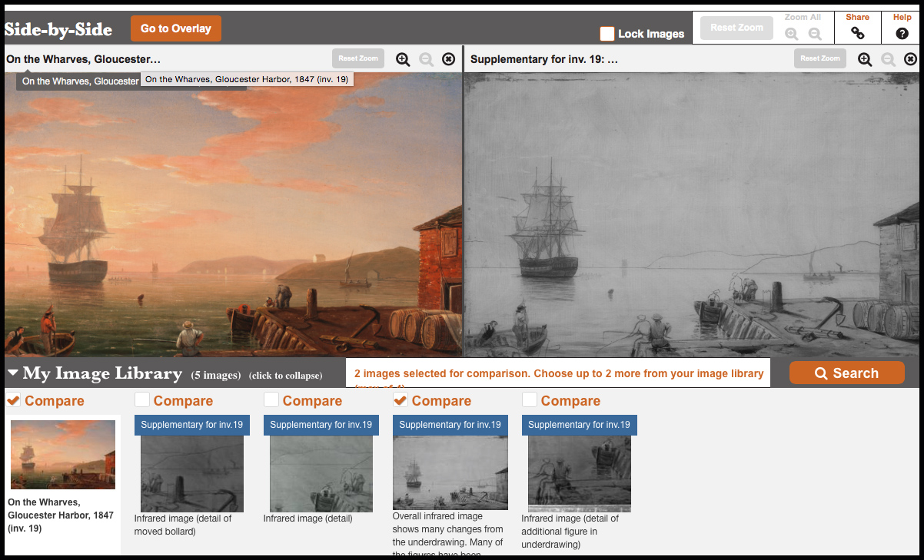Viewport: 924px width, 560px height.
Task: Zoom in on the left On the Wharves panel
Action: coord(403,59)
